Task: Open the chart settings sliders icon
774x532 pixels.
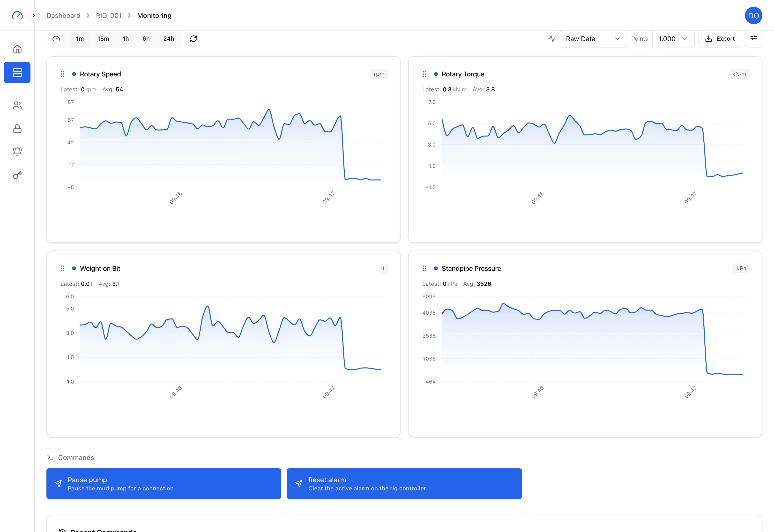Action: pos(753,39)
